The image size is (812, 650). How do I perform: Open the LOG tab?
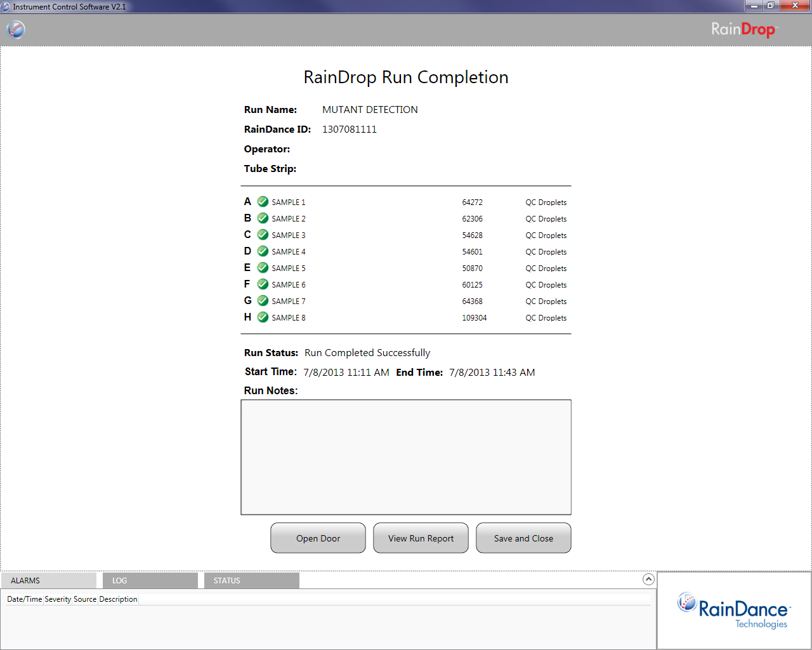click(x=150, y=581)
